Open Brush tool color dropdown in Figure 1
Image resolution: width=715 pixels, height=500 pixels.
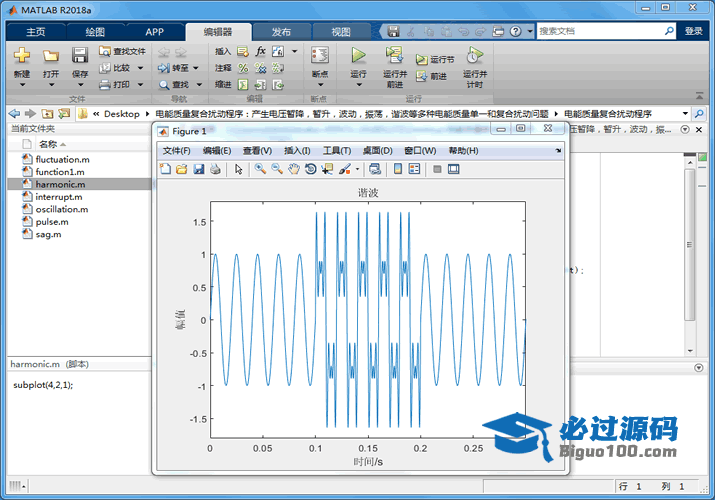(x=357, y=169)
